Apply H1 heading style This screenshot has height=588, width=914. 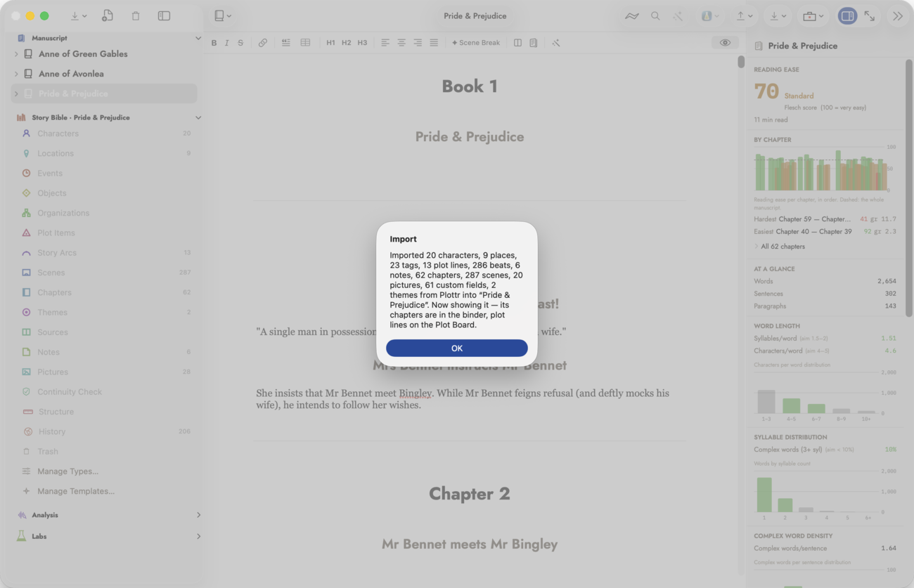330,43
